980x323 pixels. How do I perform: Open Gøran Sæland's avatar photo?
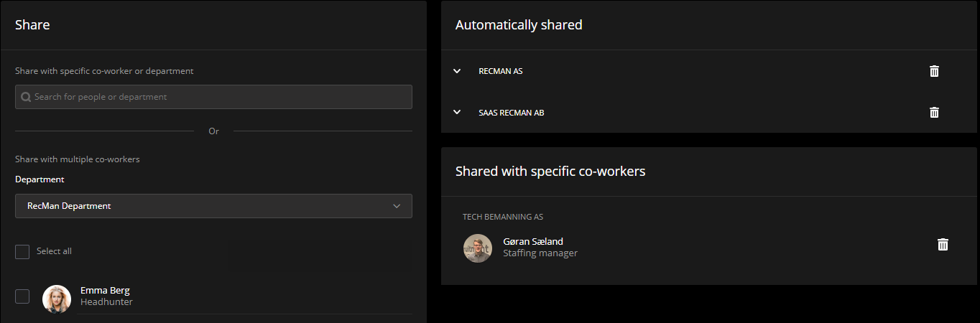[478, 248]
